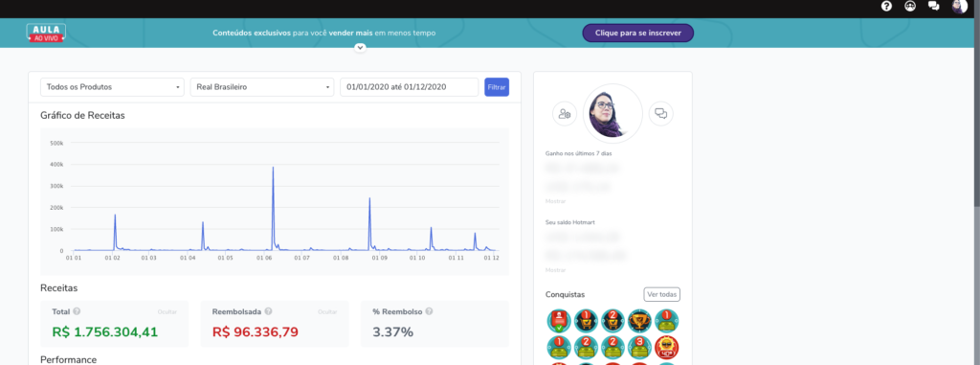Click Ver todas in Conquistas
The height and width of the screenshot is (365, 980).
pos(662,294)
